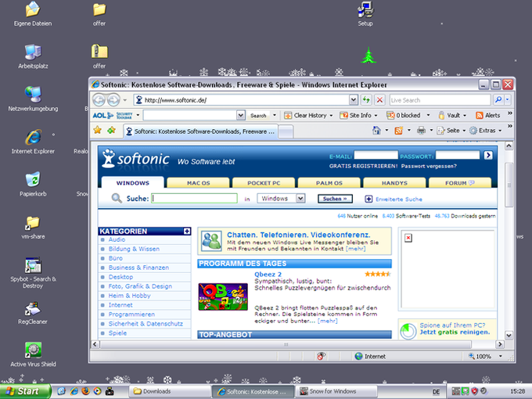The width and height of the screenshot is (532, 399).
Task: Click the vertical scrollbar down arrow
Action: tap(509, 335)
